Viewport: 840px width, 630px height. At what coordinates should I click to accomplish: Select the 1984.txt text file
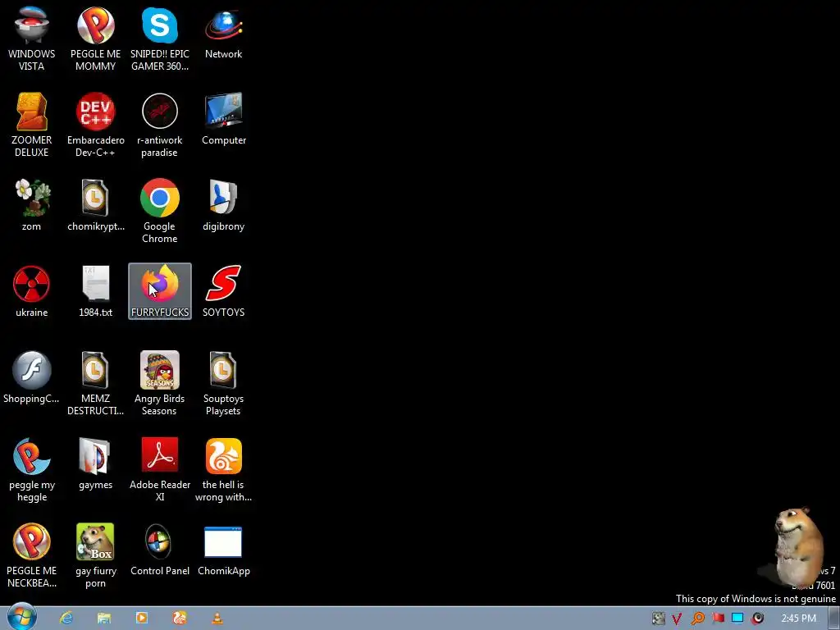95,291
